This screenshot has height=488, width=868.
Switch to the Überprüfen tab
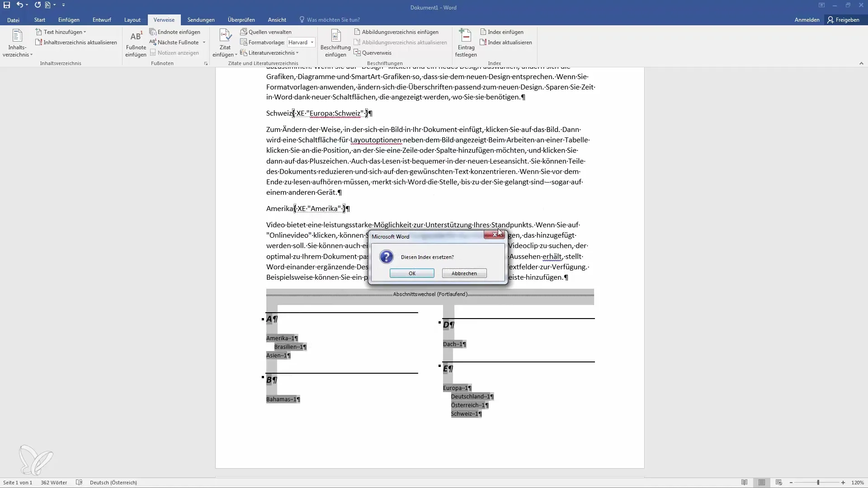(241, 20)
